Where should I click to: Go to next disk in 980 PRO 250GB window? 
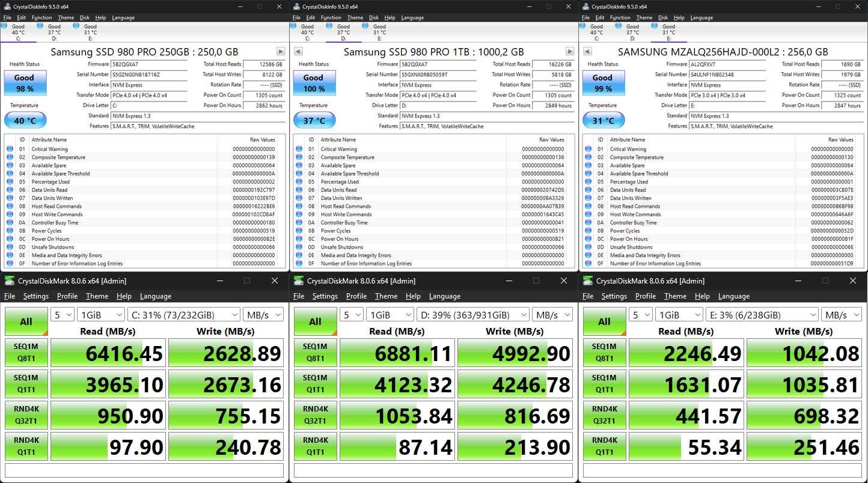pos(281,52)
